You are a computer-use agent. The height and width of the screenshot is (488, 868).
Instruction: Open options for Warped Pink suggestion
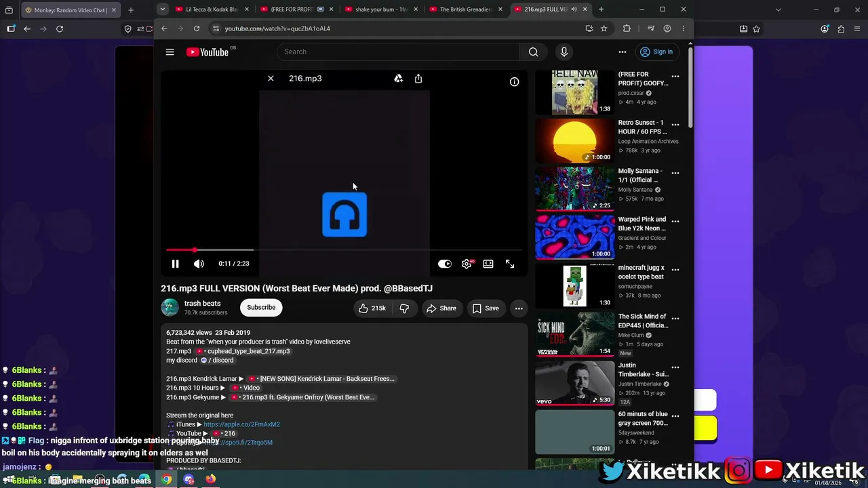(x=675, y=222)
